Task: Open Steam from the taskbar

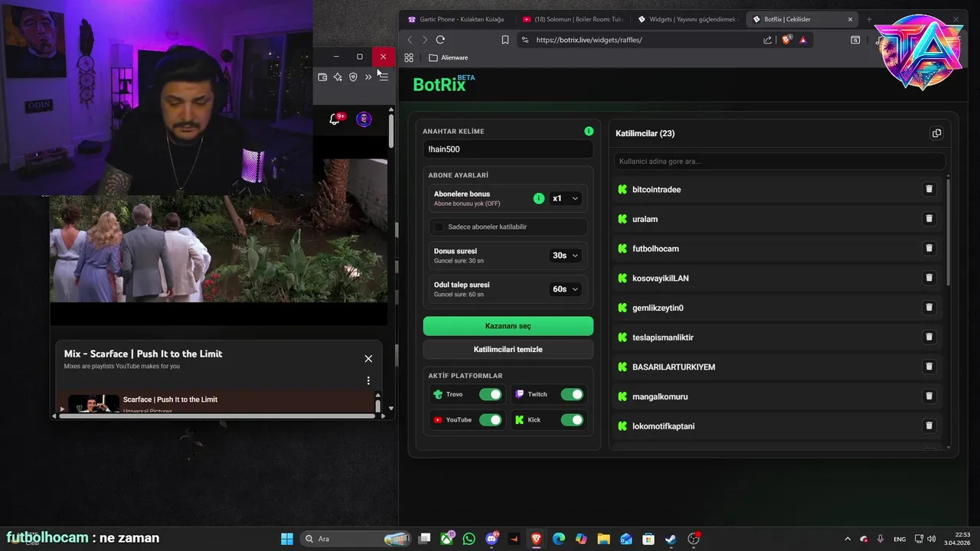Action: [x=671, y=539]
